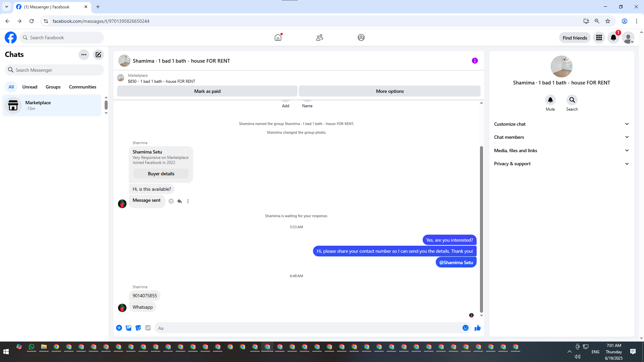The image size is (644, 362).
Task: Open more options for 'Message sent' message
Action: [x=188, y=201]
